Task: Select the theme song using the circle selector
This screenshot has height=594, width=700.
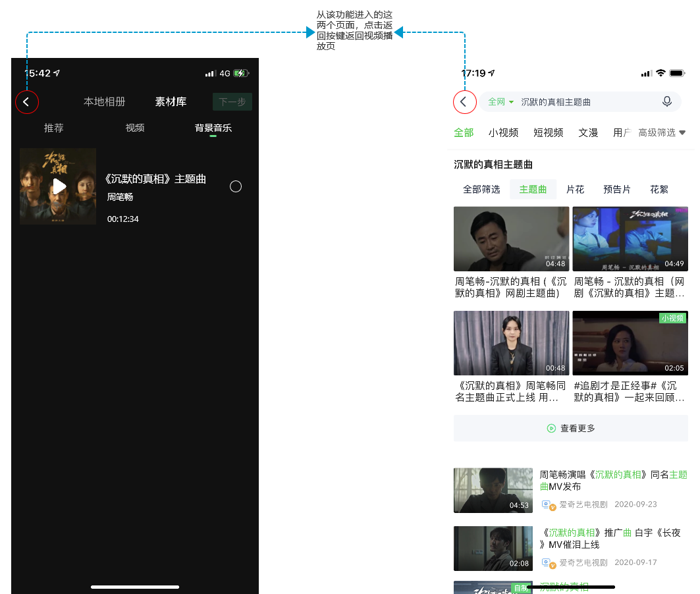Action: (x=236, y=186)
